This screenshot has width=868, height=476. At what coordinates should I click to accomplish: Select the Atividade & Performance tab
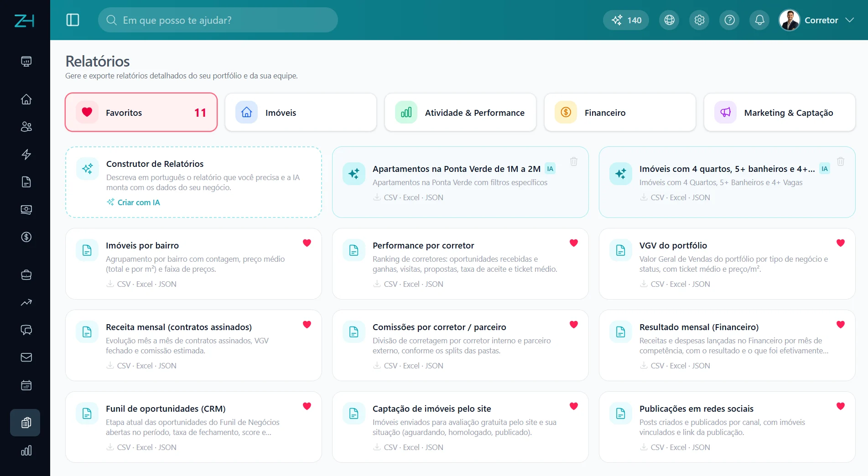(460, 112)
